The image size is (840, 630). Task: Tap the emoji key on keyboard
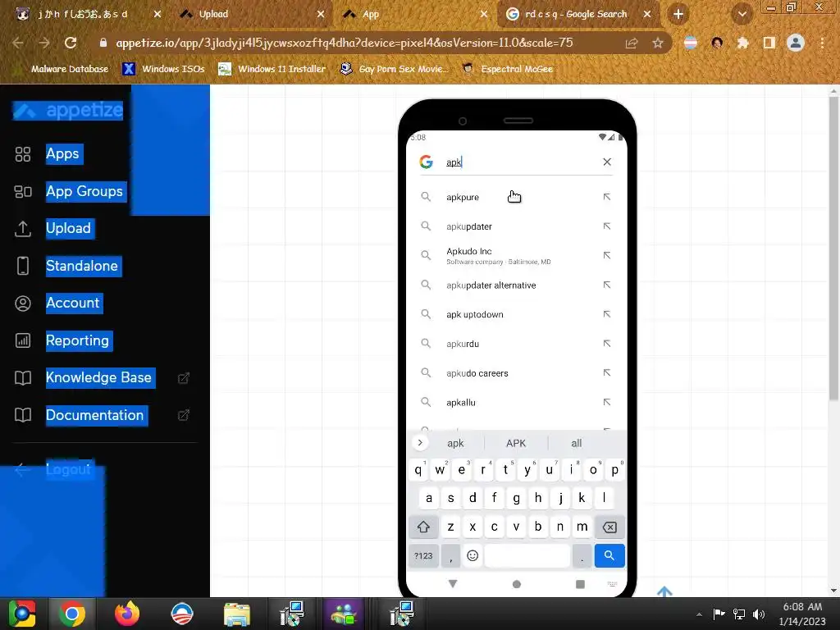[x=472, y=556]
